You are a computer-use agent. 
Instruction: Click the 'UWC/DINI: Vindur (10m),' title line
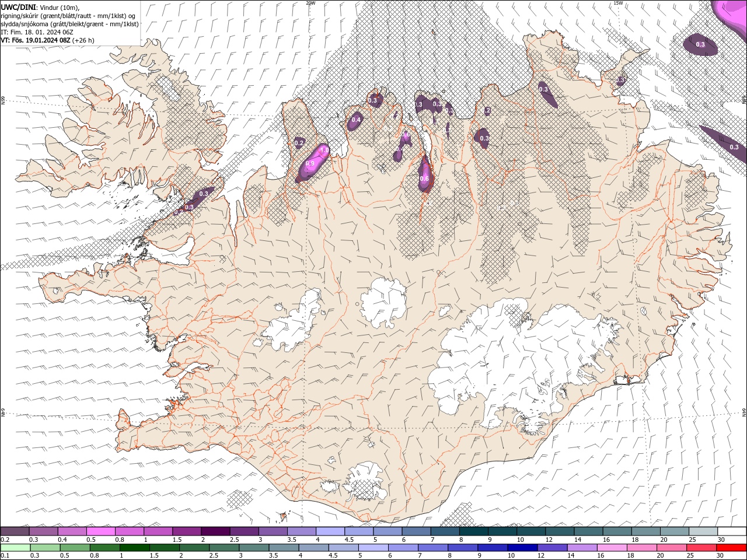(x=40, y=7)
